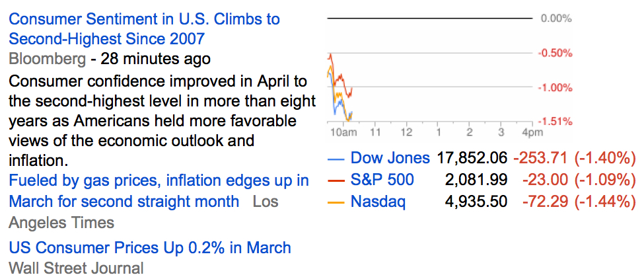Click the orange Nasdaq legend line
The width and height of the screenshot is (644, 279).
[x=336, y=202]
